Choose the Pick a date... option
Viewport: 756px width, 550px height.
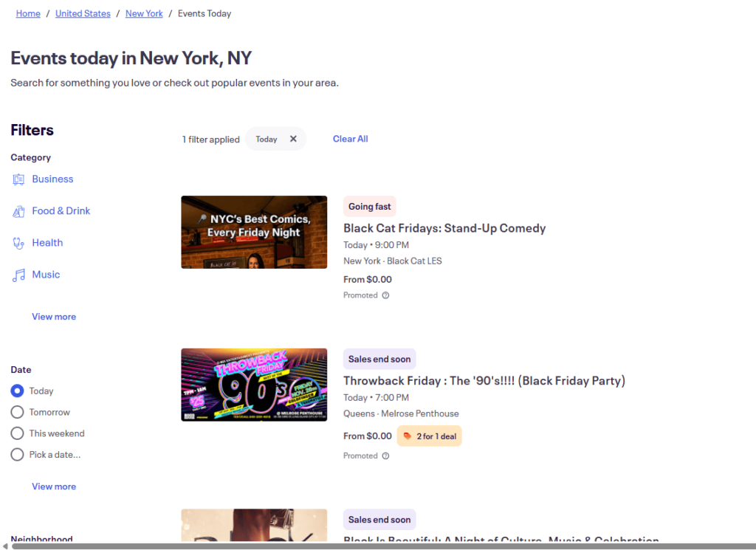[17, 455]
